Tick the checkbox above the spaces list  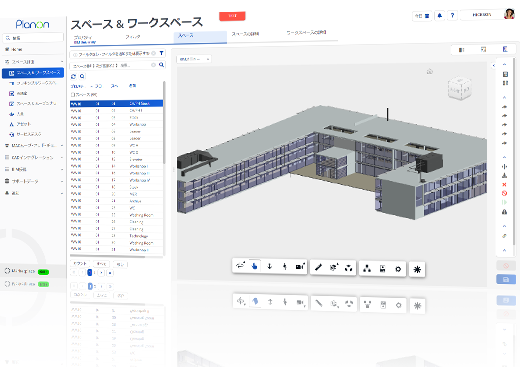pyautogui.click(x=72, y=95)
